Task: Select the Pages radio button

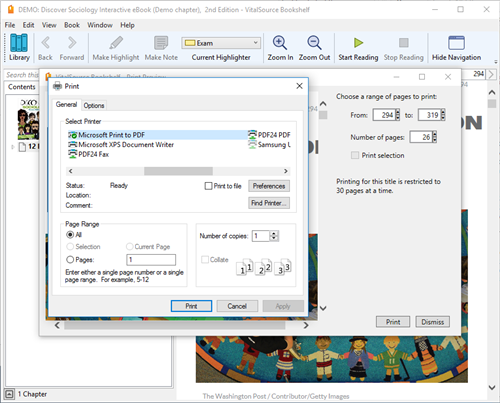Action: point(70,260)
